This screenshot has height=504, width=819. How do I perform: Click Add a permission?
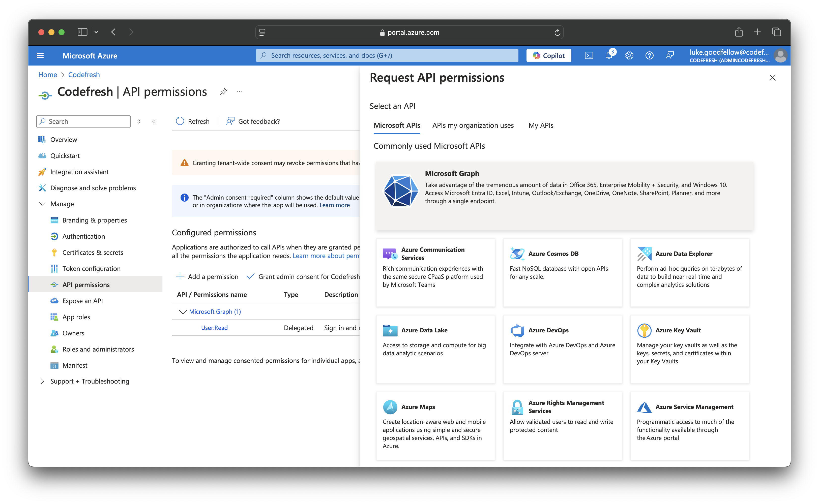pyautogui.click(x=207, y=276)
